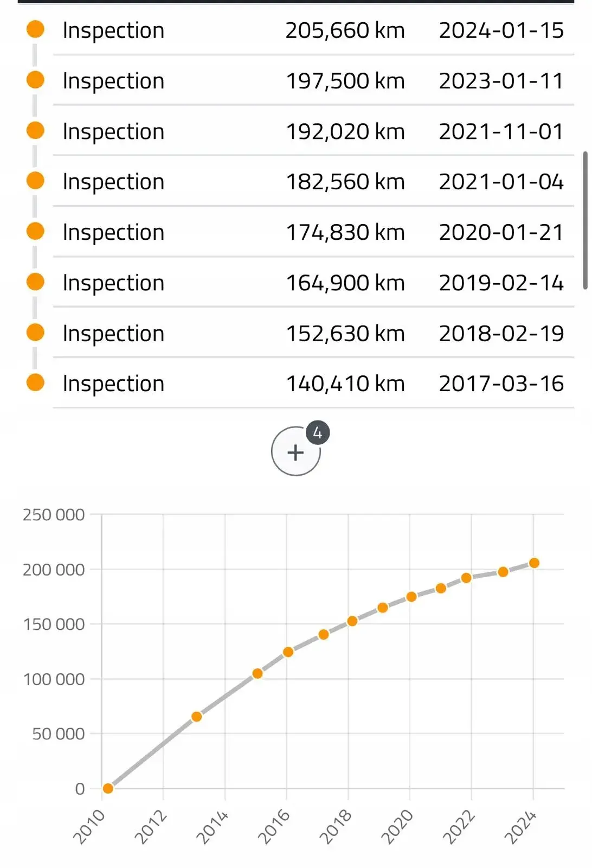Click orange dot beside 2023-01-11 inspection
Screen dimensions: 592x868
[x=36, y=80]
